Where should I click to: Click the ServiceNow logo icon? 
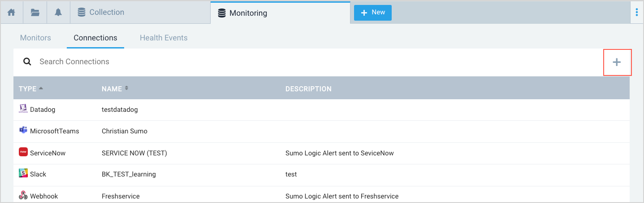[23, 153]
